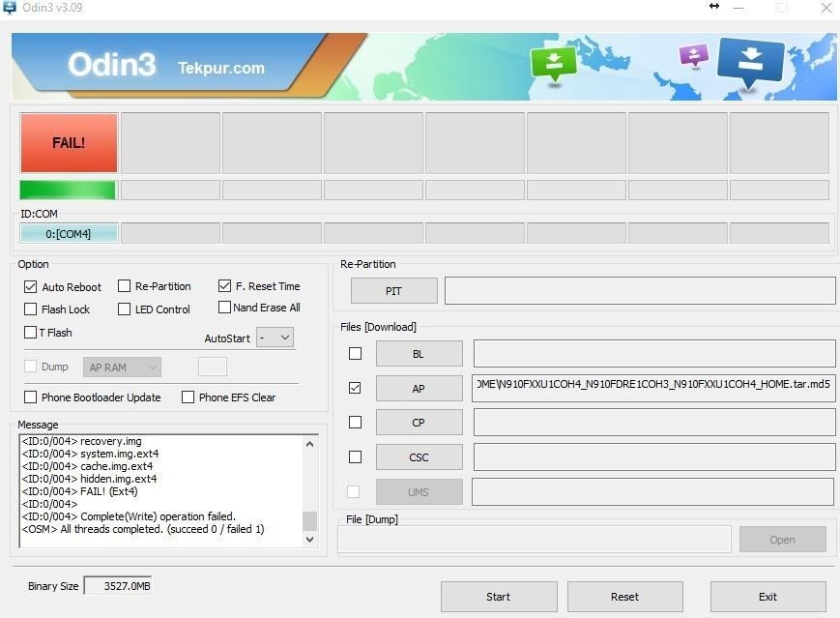Toggle the Auto Reboot checkbox
The height and width of the screenshot is (618, 840).
click(31, 287)
